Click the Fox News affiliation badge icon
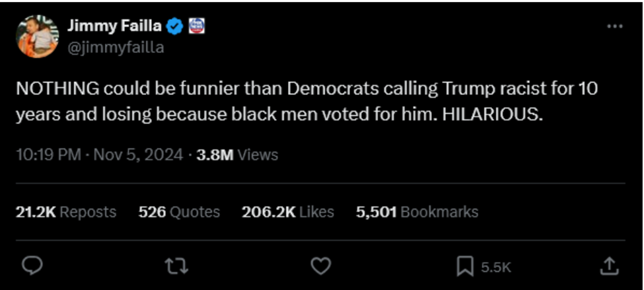Viewport: 644px width, 290px height. click(197, 26)
